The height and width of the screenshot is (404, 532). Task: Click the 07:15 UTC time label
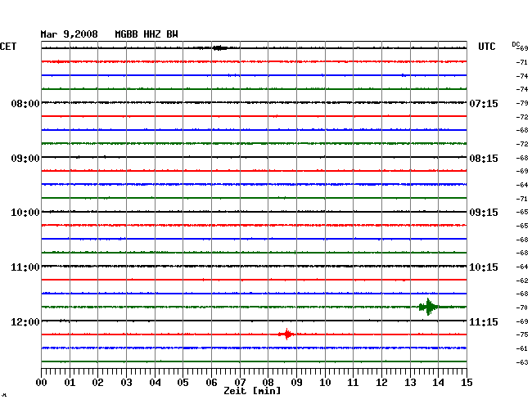(x=484, y=103)
